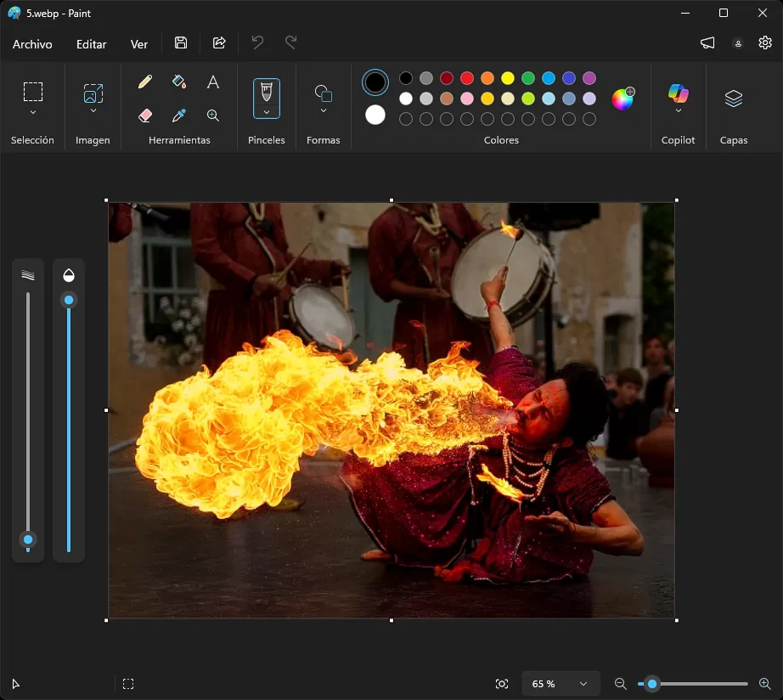The image size is (783, 700).
Task: Open the Ver menu
Action: click(139, 44)
